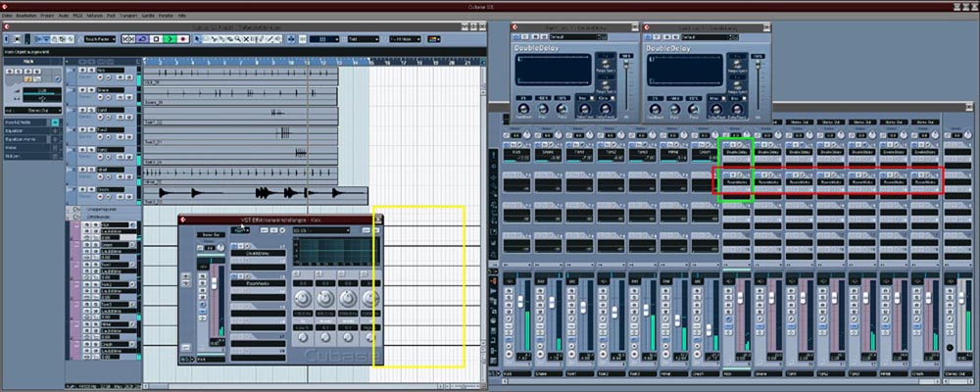Pick the Zoom magnifier tool
The width and height of the screenshot is (980, 392).
pyautogui.click(x=238, y=39)
